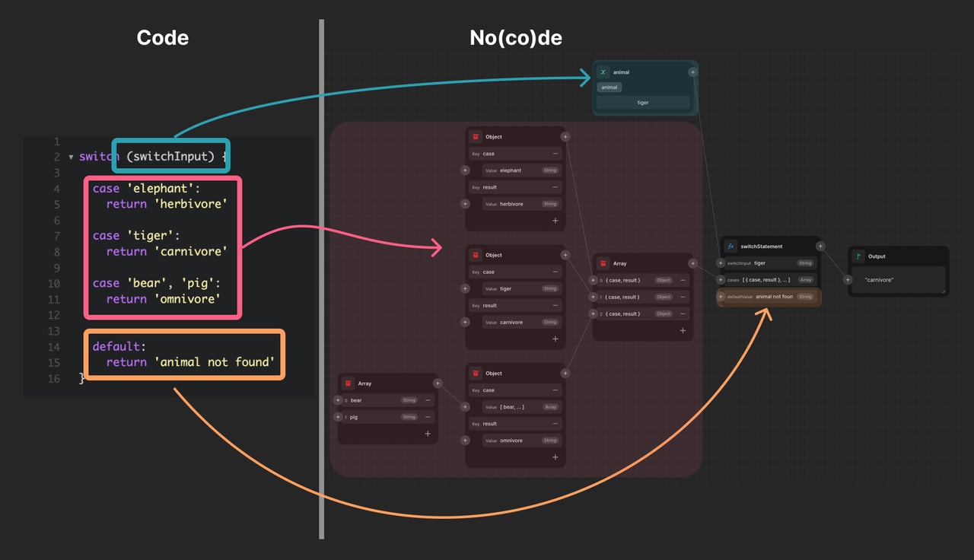The width and height of the screenshot is (974, 560).
Task: Click the red icon of the tiger Object node
Action: pos(476,255)
